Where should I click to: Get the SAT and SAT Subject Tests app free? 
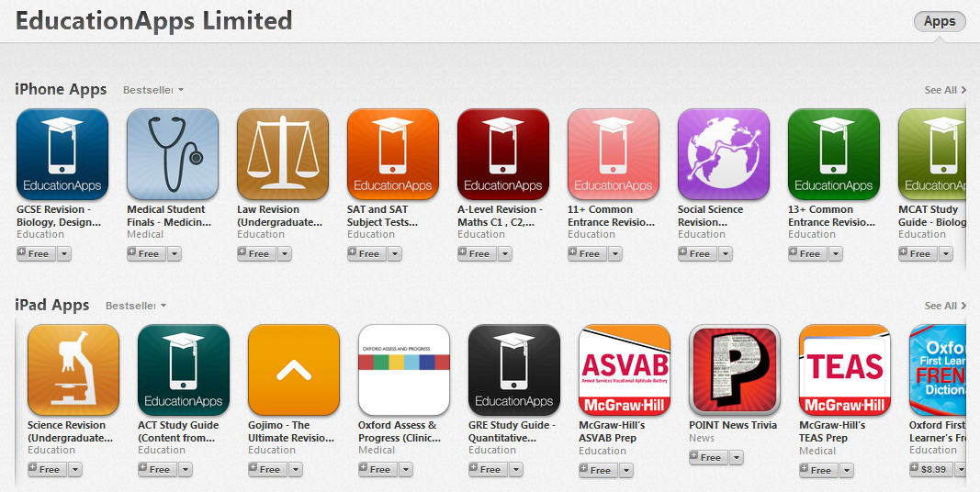point(365,254)
